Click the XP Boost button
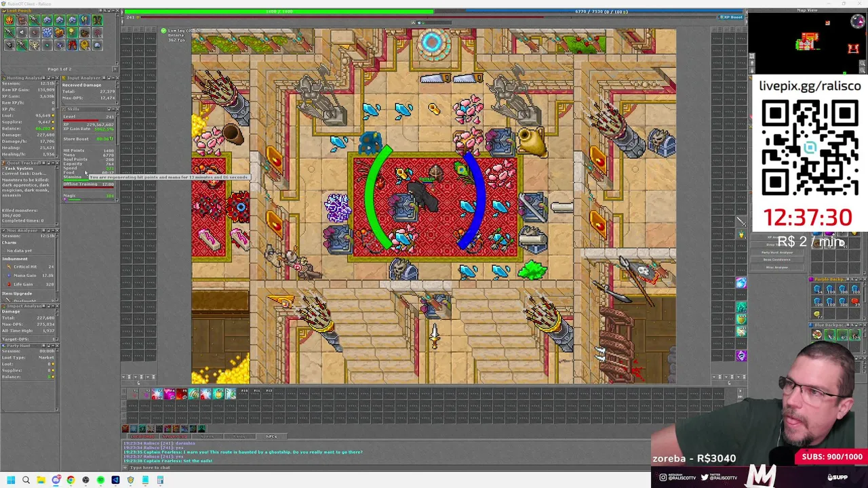Screen dimensions: 868x488 [731, 17]
